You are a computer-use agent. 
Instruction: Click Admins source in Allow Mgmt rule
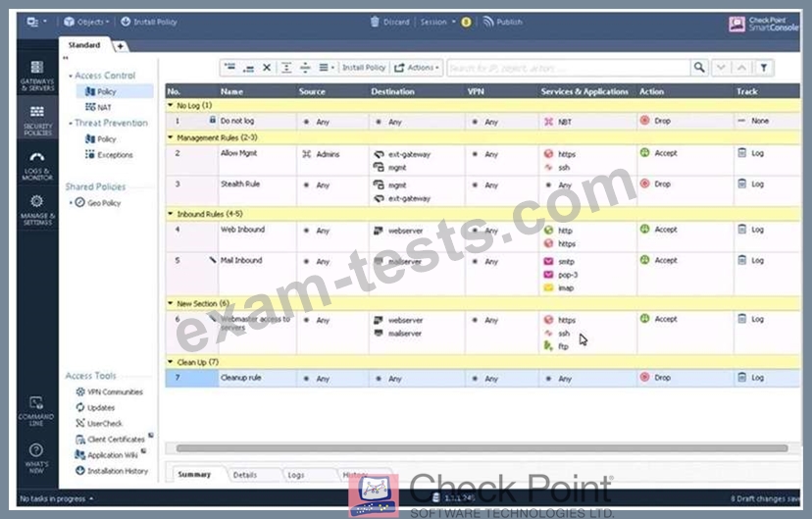pyautogui.click(x=321, y=154)
